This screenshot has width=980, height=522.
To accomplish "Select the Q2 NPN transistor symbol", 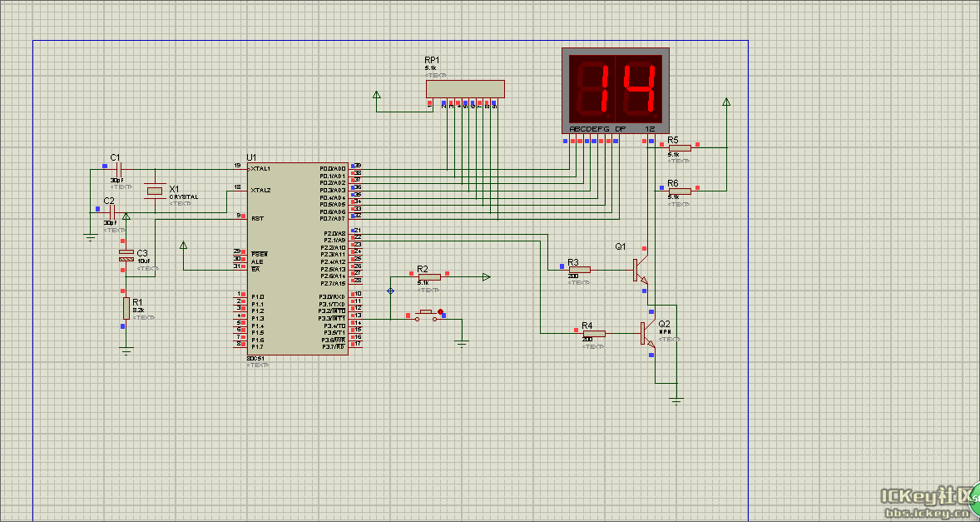I will [x=647, y=334].
